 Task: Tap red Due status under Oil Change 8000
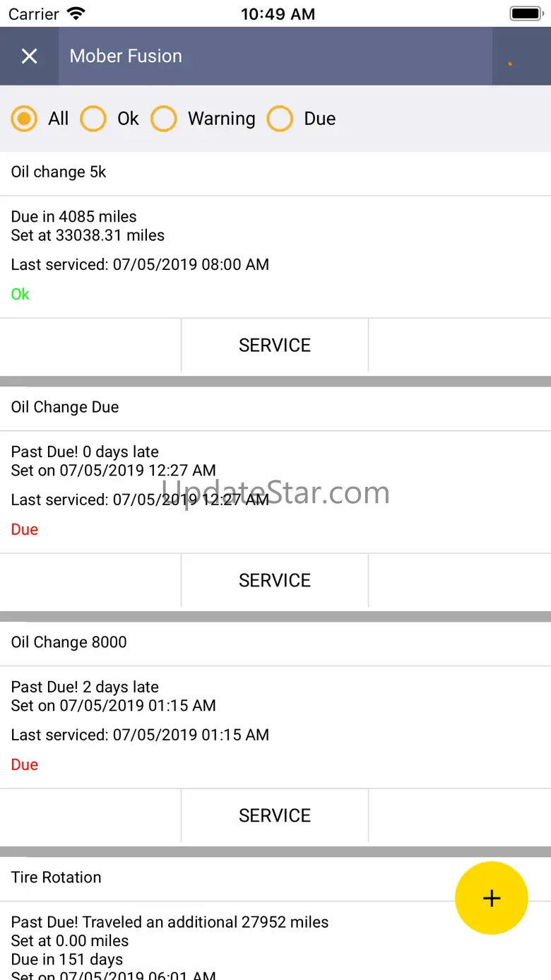point(25,764)
